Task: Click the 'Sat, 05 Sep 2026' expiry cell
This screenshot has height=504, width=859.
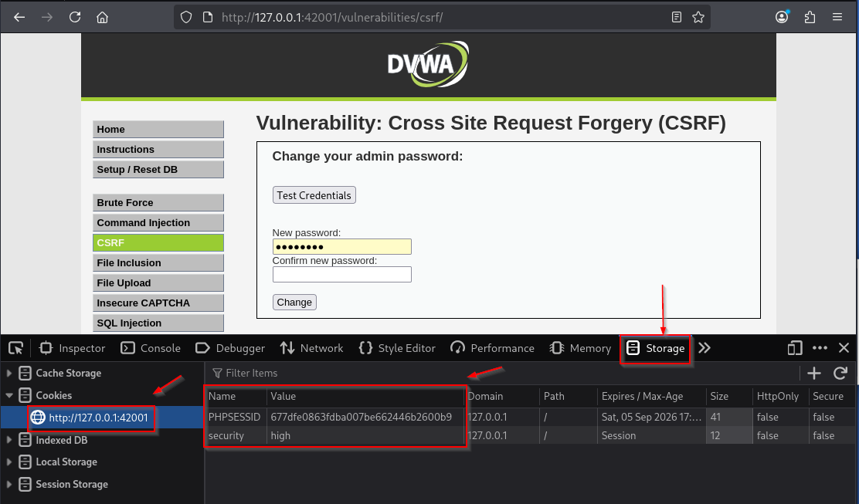Action: (x=651, y=417)
